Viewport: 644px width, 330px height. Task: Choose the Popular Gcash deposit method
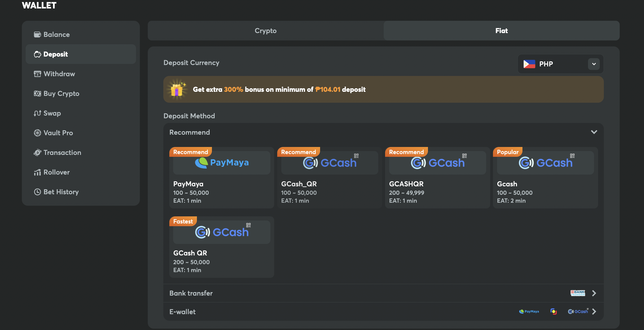tap(545, 178)
